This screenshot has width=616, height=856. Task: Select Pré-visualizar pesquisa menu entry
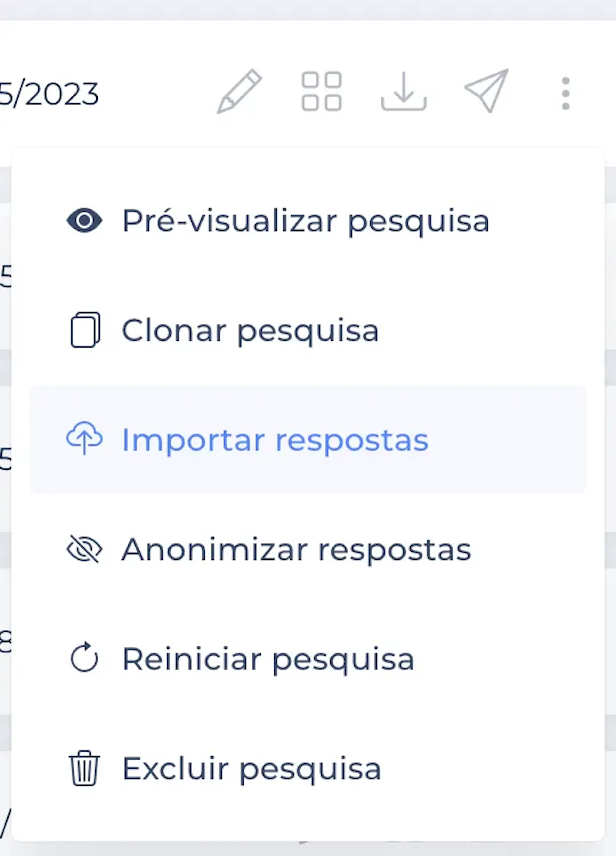[306, 221]
